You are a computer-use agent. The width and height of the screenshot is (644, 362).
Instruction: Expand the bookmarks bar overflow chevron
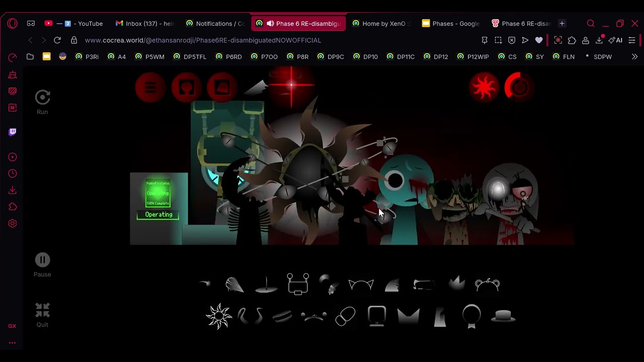tap(634, 57)
